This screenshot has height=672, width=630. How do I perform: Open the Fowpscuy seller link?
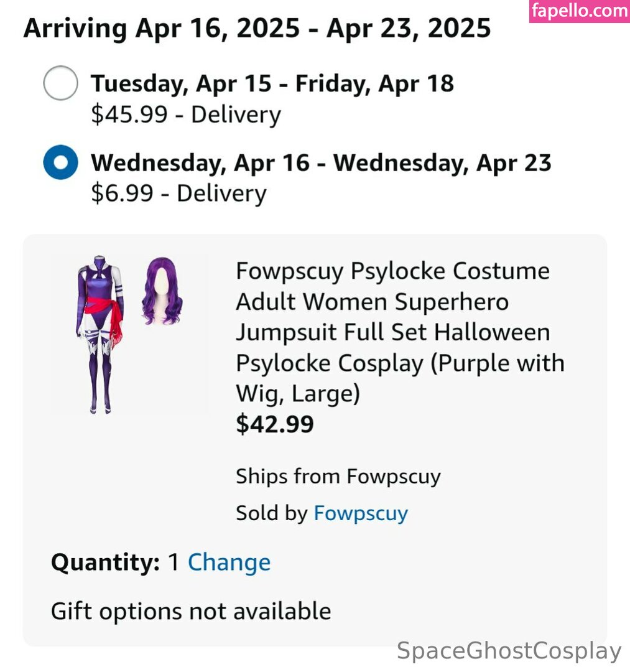point(361,513)
